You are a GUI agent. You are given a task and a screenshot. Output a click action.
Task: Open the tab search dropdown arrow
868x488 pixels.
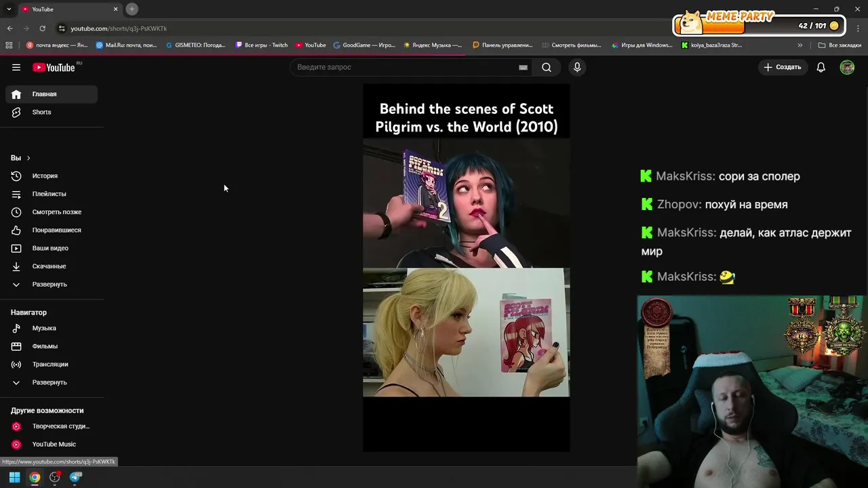click(x=8, y=9)
